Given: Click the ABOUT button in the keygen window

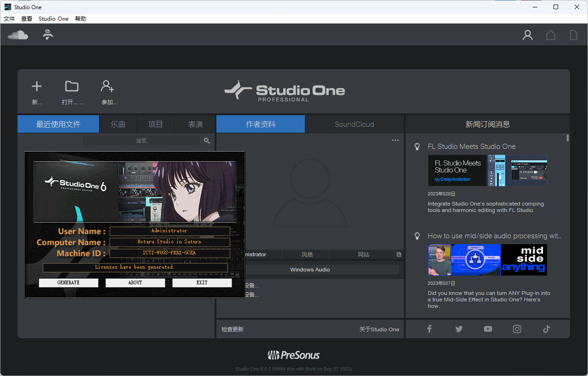Looking at the screenshot, I should [x=135, y=282].
